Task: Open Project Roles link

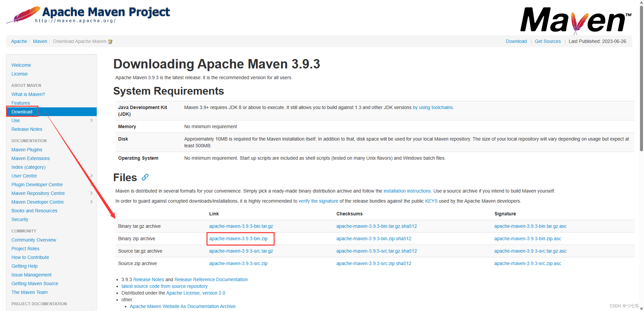Action: (26, 249)
